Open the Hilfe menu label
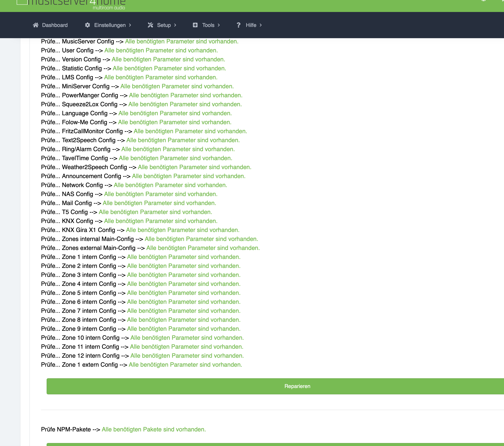 [x=251, y=25]
